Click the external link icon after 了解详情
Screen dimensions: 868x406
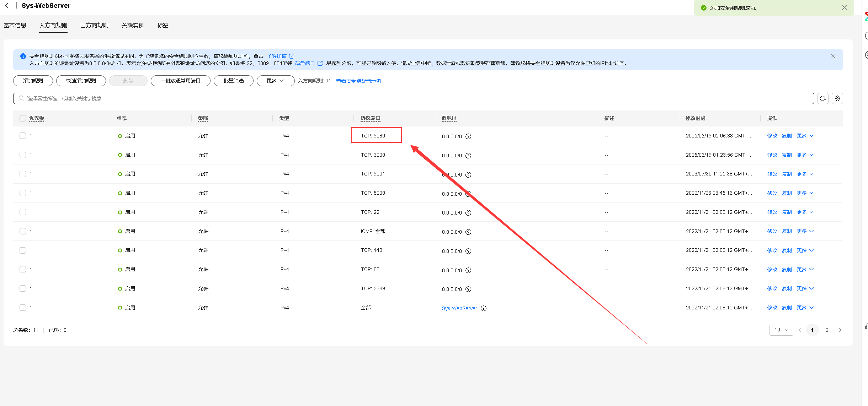292,56
